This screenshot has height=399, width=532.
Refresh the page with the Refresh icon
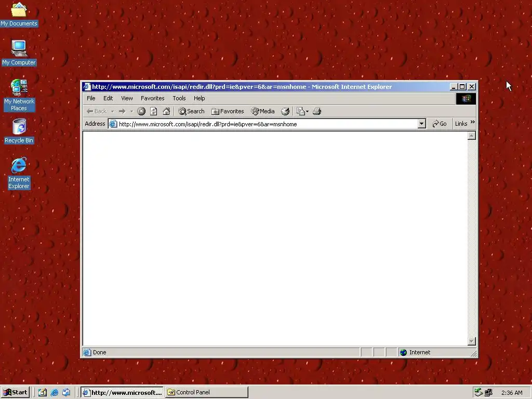point(153,111)
